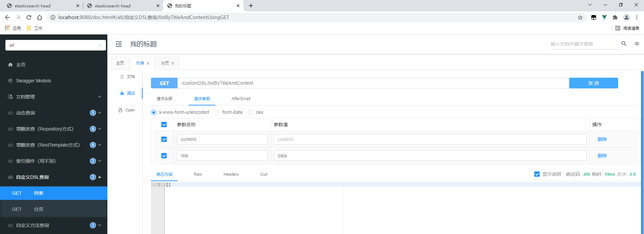Select x-www-form-urlencoded radio button
The image size is (644, 234).
point(154,112)
